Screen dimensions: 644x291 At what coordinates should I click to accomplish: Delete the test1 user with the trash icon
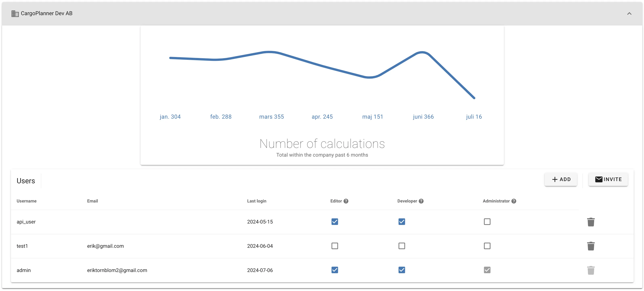tap(591, 246)
